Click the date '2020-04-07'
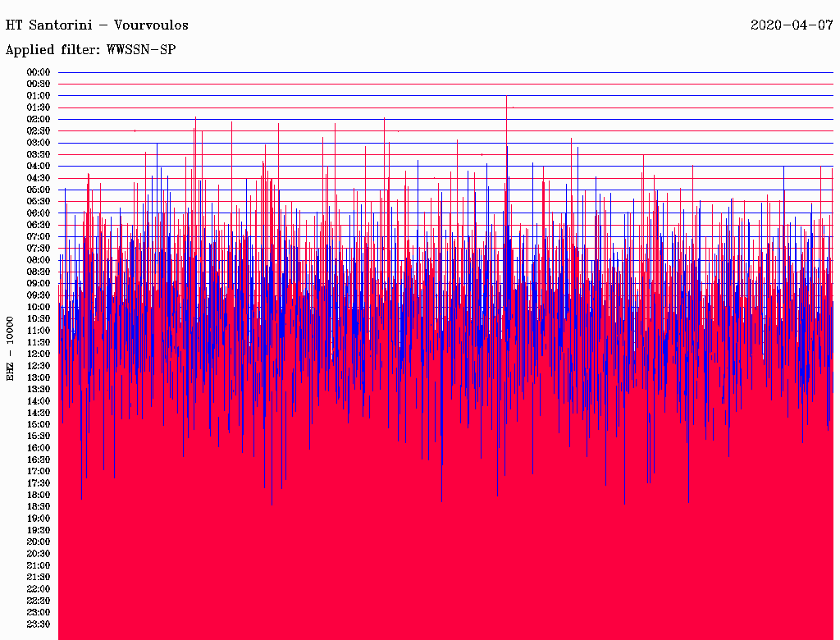This screenshot has height=640, width=840. pos(792,25)
